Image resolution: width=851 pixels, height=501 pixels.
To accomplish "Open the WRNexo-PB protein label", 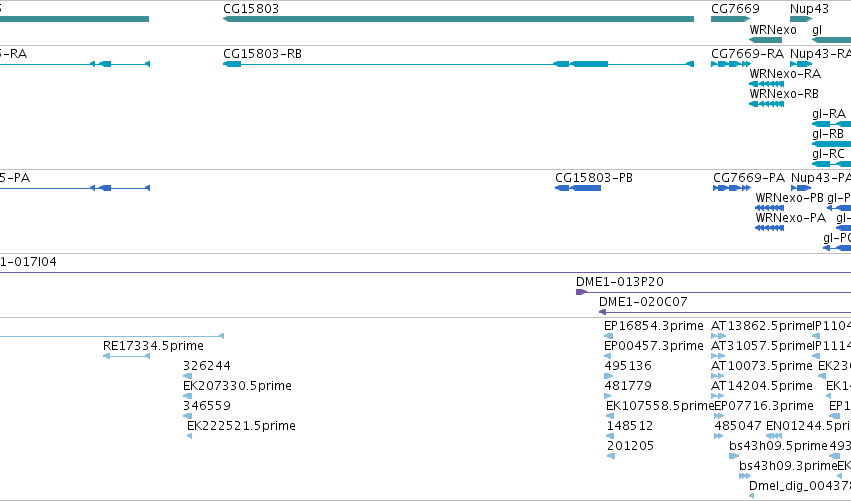I will pos(790,198).
